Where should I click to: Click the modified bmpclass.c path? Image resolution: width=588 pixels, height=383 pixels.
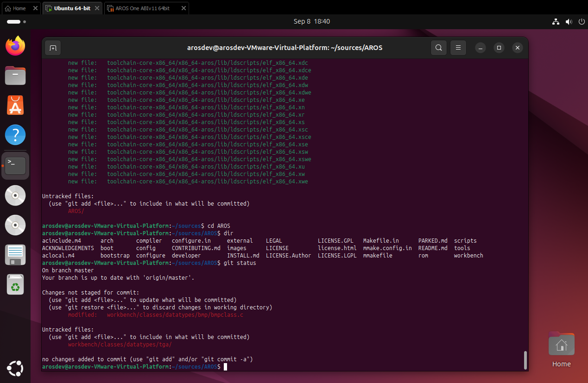click(175, 315)
